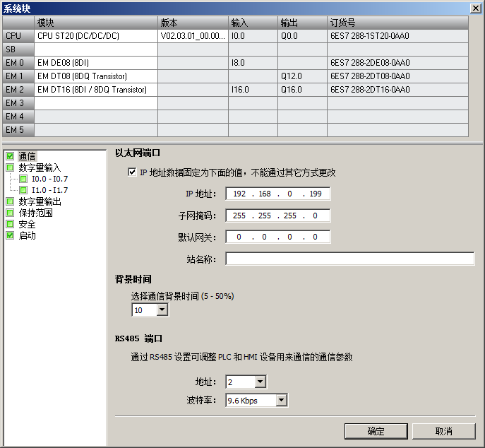
Task: Click the 输入 column header
Action: pos(253,23)
